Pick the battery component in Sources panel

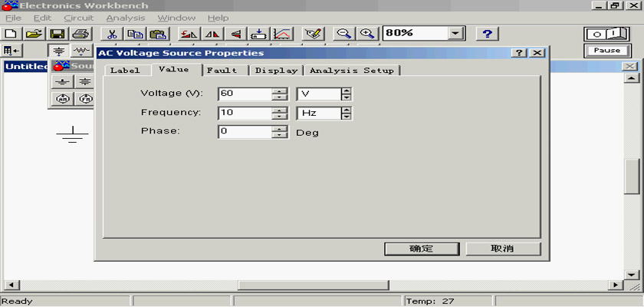coord(84,81)
